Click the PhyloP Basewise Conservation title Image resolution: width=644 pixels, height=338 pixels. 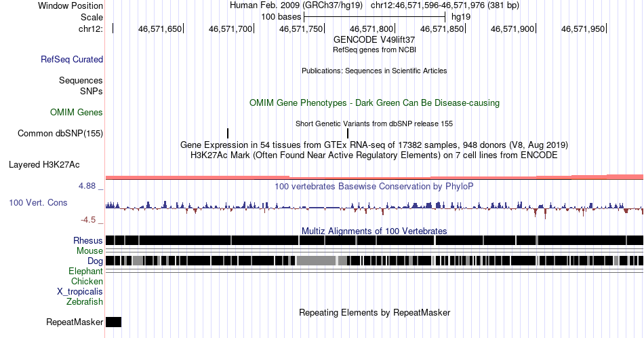tap(374, 186)
